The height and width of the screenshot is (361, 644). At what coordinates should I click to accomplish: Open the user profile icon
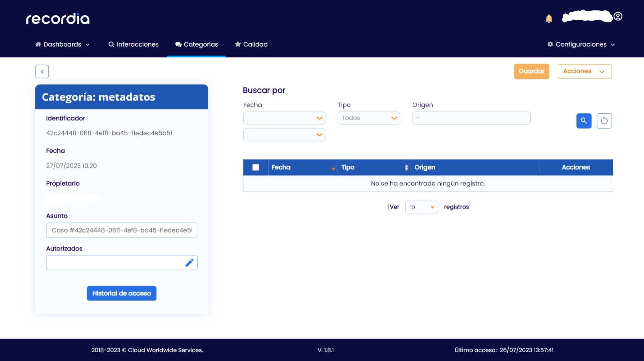[x=618, y=16]
